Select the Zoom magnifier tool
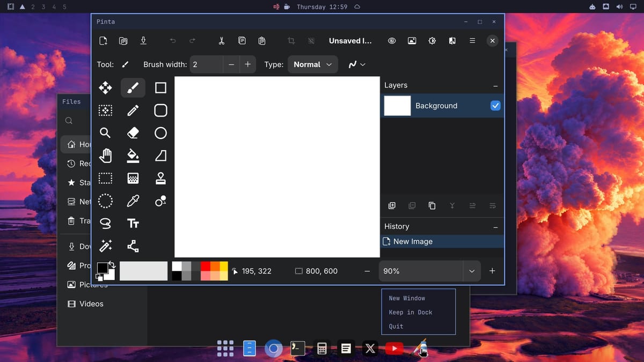The image size is (644, 362). pos(106,133)
